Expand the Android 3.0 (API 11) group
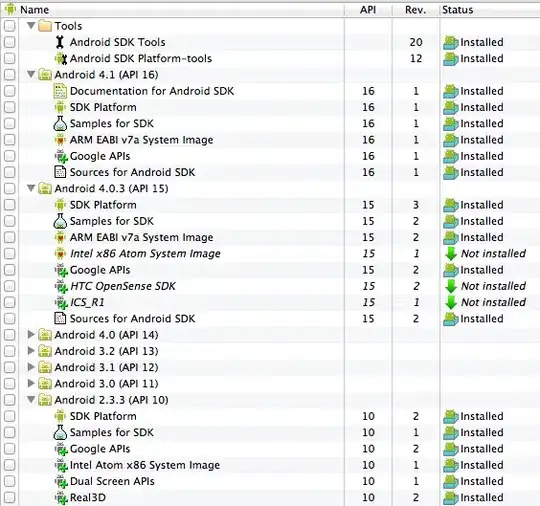This screenshot has width=540, height=506. (31, 383)
